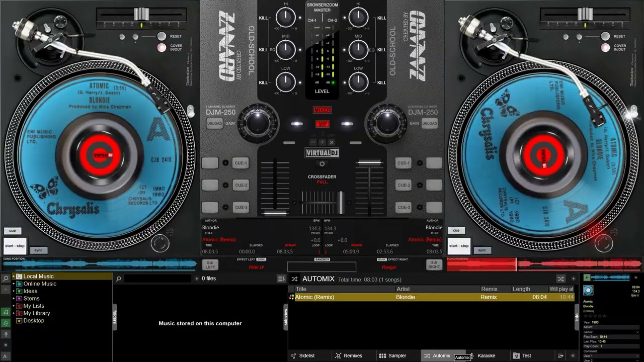Expand the Ideas tree node
The height and width of the screenshot is (362, 644).
point(14,291)
